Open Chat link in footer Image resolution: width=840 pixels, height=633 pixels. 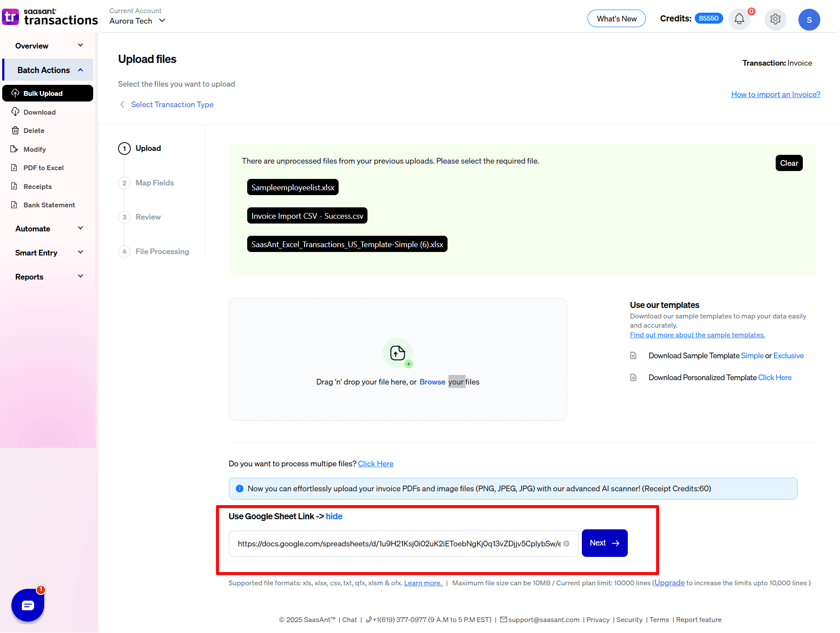pyautogui.click(x=349, y=619)
